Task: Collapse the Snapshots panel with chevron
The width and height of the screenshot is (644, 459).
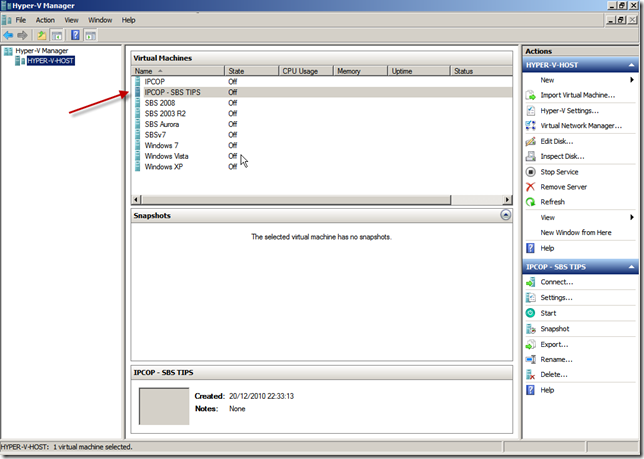Action: tap(506, 215)
